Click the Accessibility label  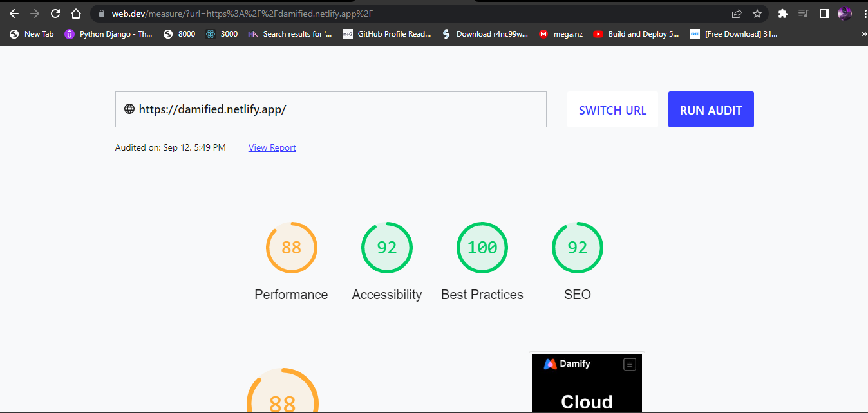(387, 295)
